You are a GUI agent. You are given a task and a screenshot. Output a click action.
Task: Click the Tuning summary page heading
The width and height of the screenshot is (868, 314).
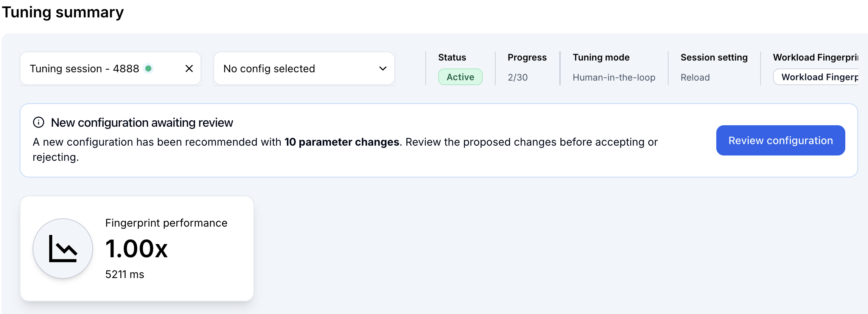(63, 12)
